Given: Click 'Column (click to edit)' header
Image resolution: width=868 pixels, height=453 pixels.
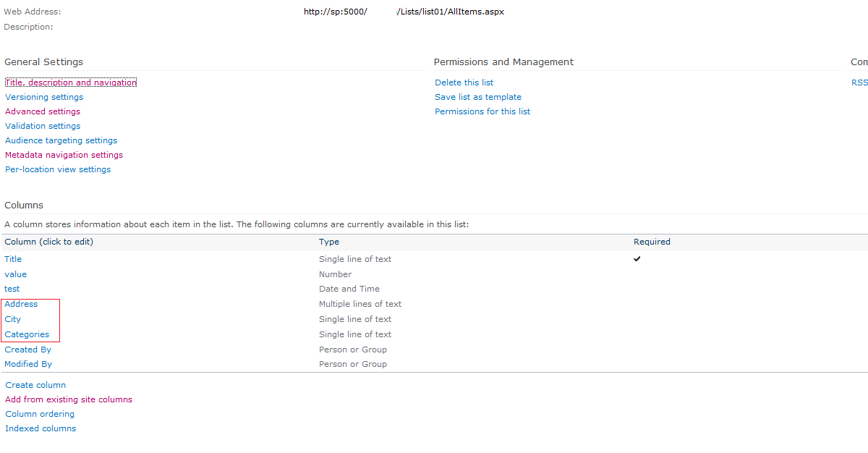Looking at the screenshot, I should tap(48, 242).
